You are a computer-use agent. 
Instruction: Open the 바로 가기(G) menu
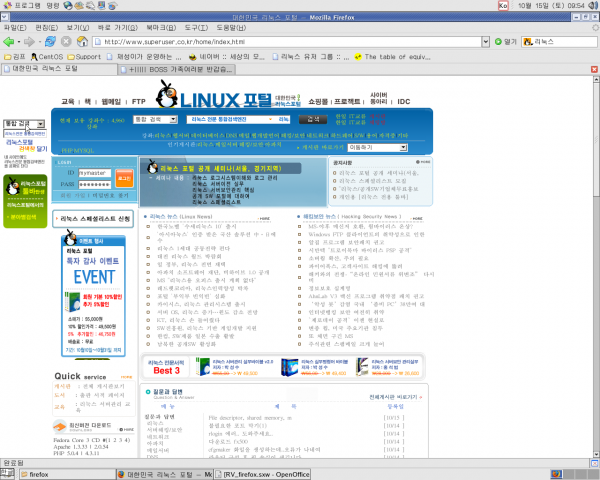coord(117,28)
